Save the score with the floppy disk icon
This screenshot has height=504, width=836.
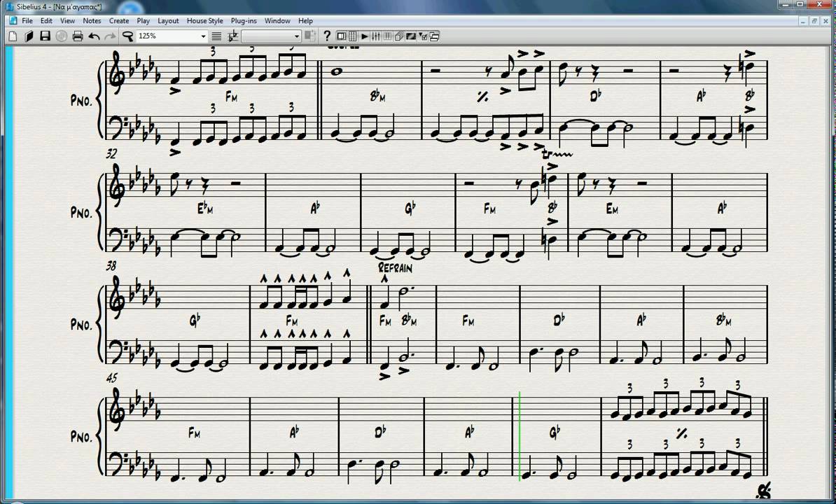point(46,36)
